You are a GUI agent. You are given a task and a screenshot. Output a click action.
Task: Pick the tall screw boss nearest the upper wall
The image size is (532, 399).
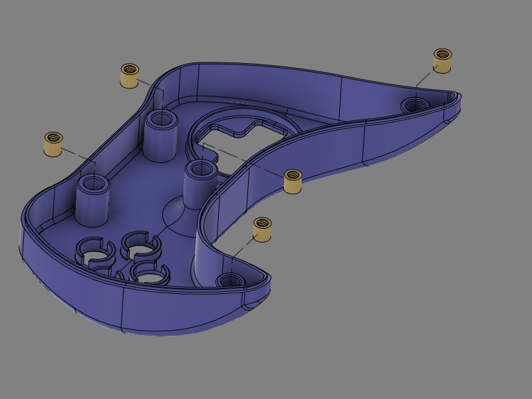(160, 136)
